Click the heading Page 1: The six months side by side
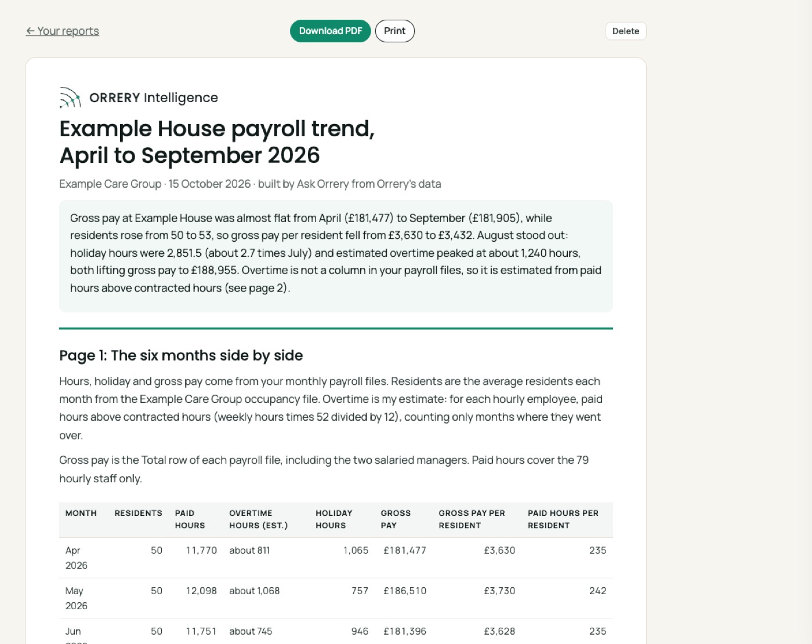The image size is (812, 644). pyautogui.click(x=181, y=355)
